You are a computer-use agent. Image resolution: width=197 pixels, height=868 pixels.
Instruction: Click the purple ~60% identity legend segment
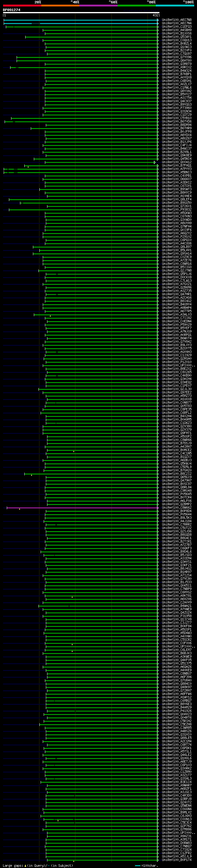coord(99,6)
